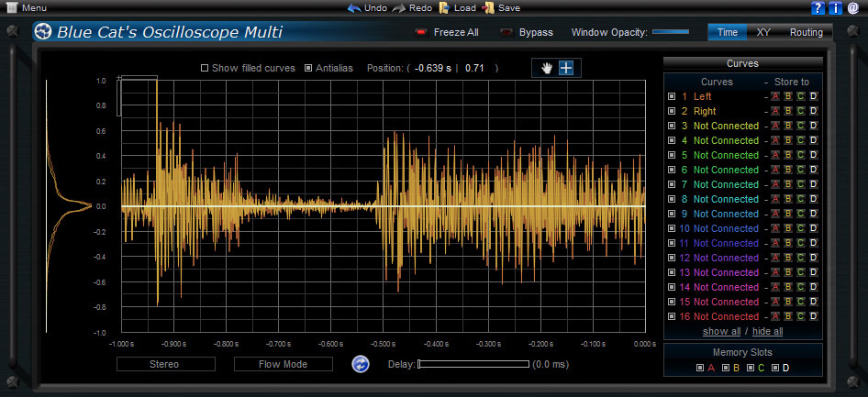The height and width of the screenshot is (397, 868).
Task: Click the Load preset icon
Action: point(444,8)
